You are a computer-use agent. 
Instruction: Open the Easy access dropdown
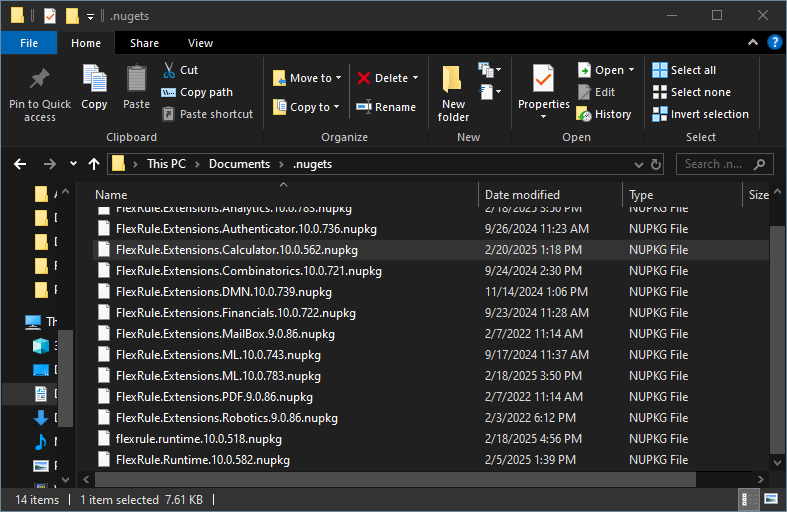(x=490, y=92)
